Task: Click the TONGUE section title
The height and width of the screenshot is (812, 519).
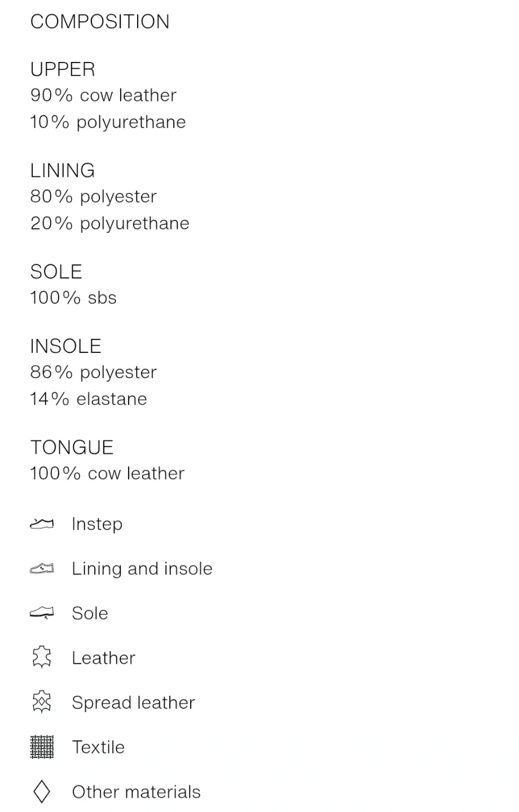Action: (72, 447)
